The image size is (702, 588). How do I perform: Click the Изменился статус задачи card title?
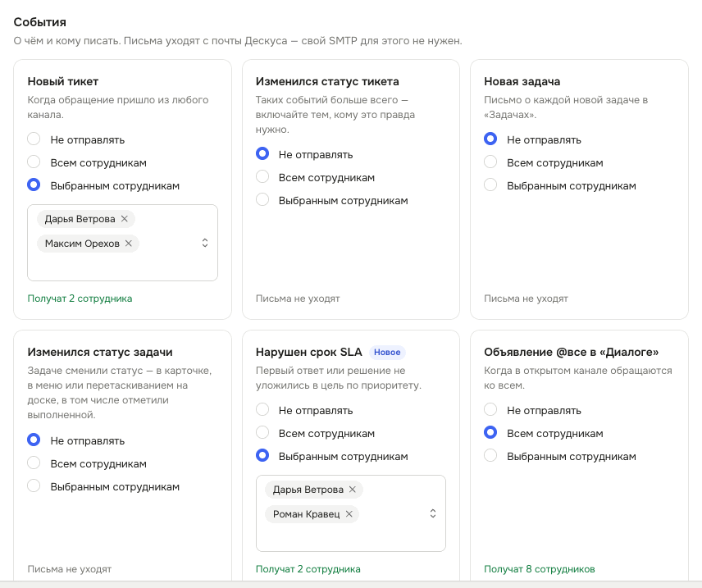click(100, 353)
